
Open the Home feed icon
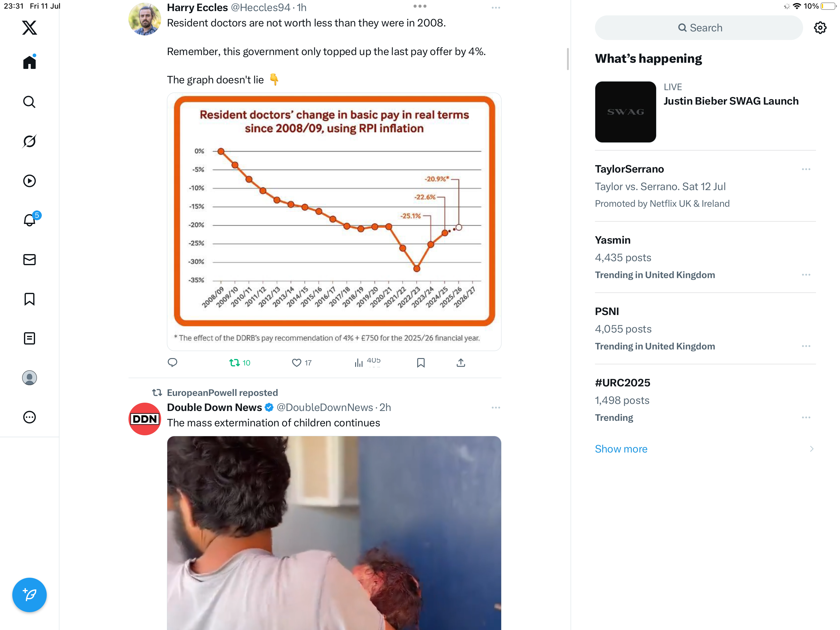(29, 62)
